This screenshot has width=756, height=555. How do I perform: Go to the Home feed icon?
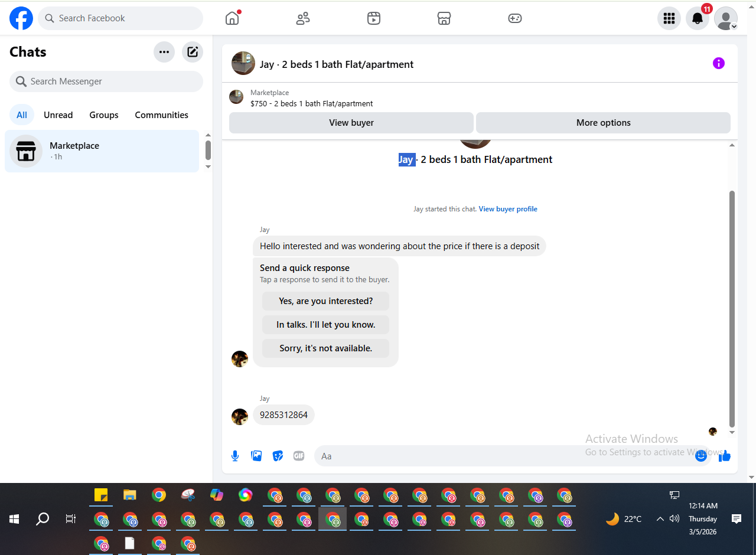232,18
